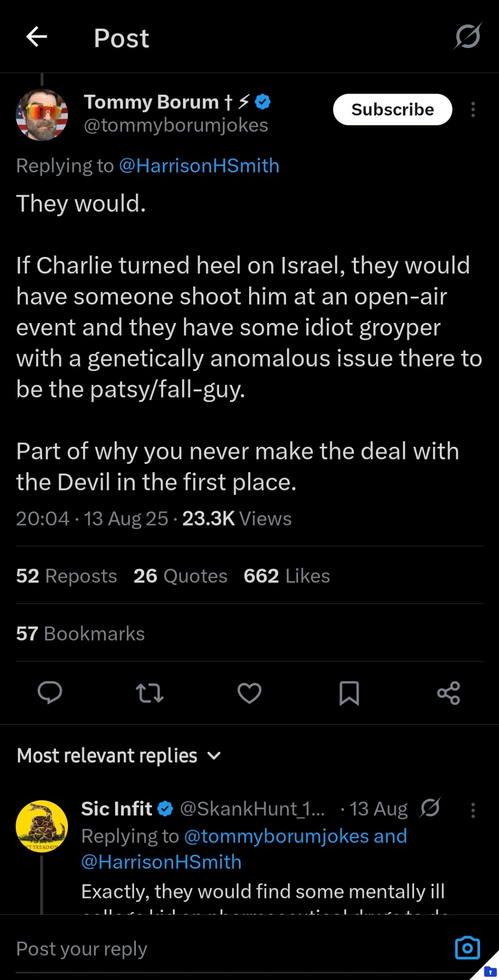This screenshot has height=980, width=499.
Task: Tap the repost arrows icon
Action: pyautogui.click(x=150, y=693)
